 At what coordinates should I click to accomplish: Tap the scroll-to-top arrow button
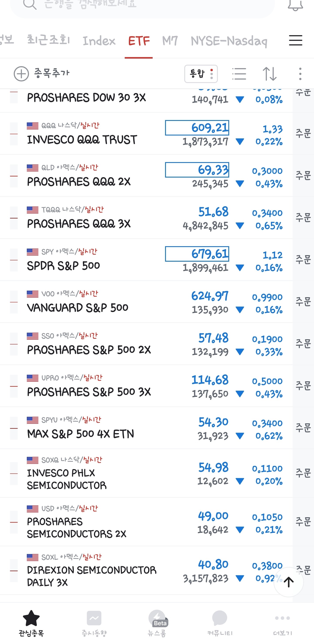pos(288,582)
